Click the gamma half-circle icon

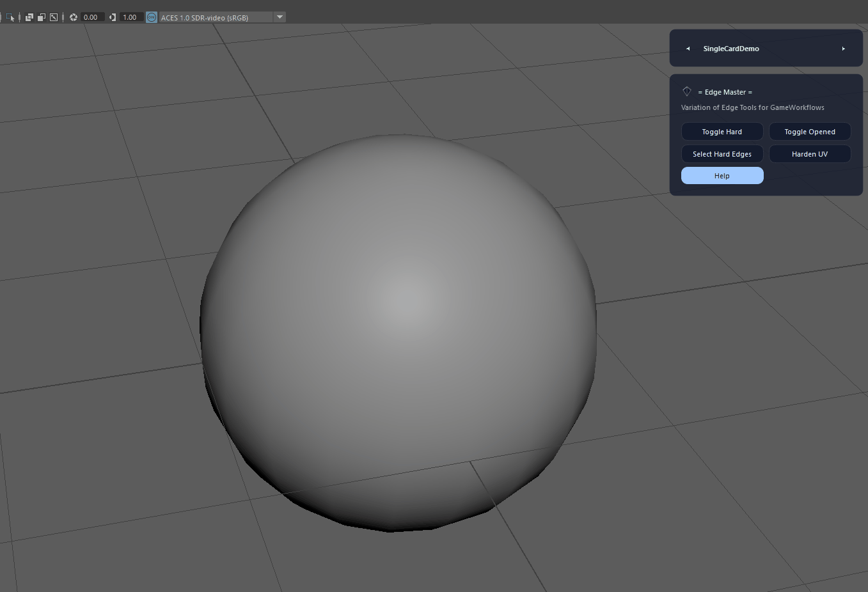[x=113, y=17]
